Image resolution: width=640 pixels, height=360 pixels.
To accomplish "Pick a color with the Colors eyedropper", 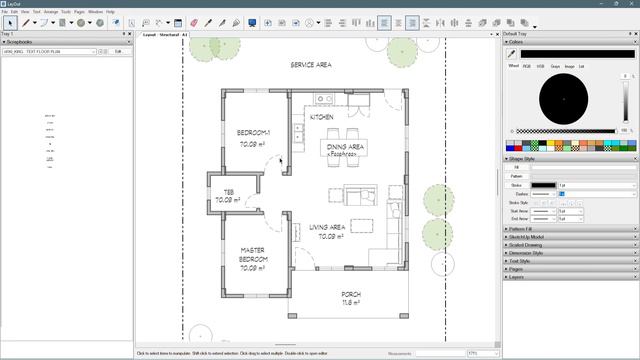I will (x=511, y=54).
